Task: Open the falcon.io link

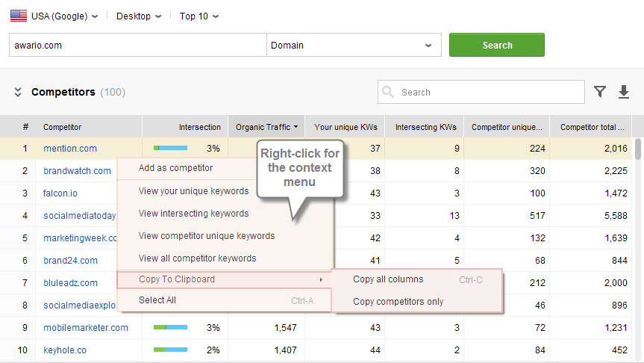Action: [x=60, y=193]
